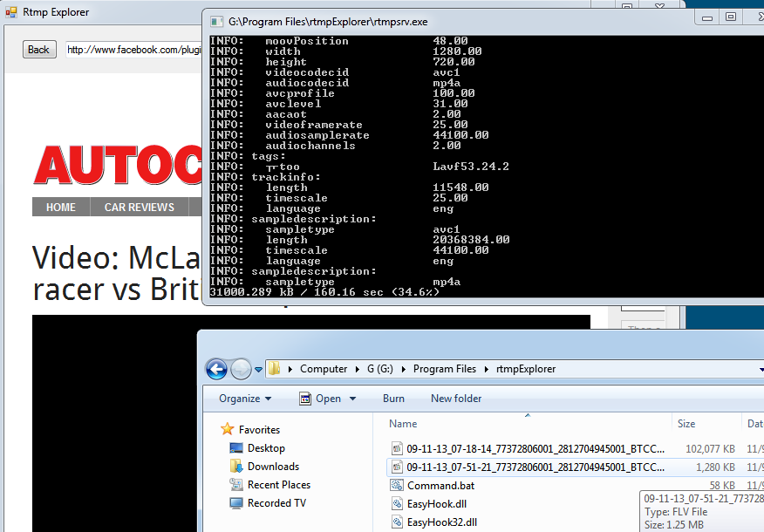Viewport: 764px width, 532px height.
Task: Click the greyed Forward arrow in explorer
Action: click(241, 369)
